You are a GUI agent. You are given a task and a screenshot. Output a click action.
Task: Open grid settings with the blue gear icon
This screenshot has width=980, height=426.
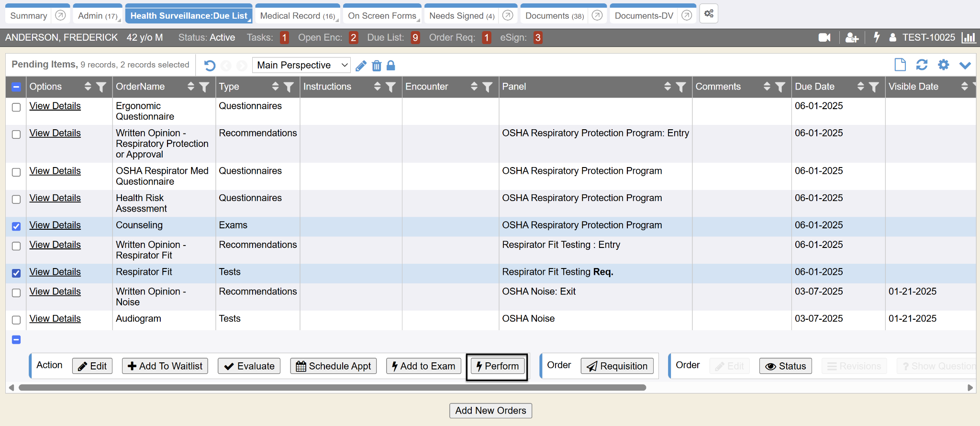point(943,65)
